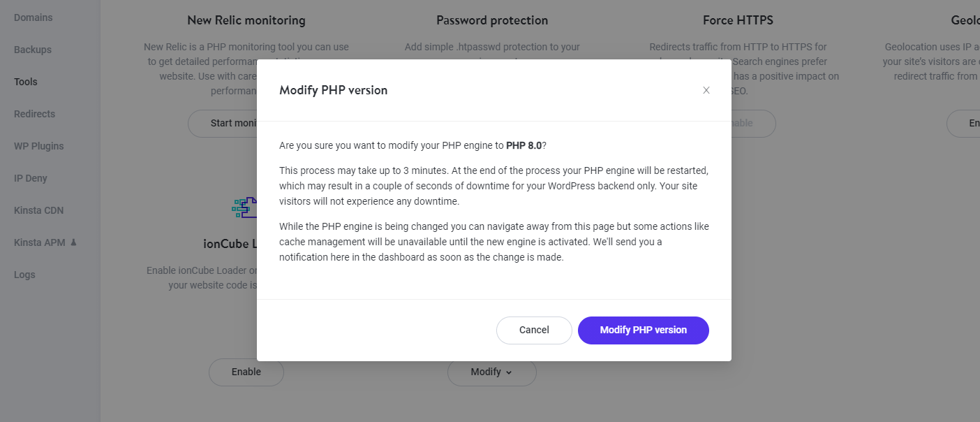Cancel the PHP engine change
This screenshot has height=422, width=980.
[533, 330]
